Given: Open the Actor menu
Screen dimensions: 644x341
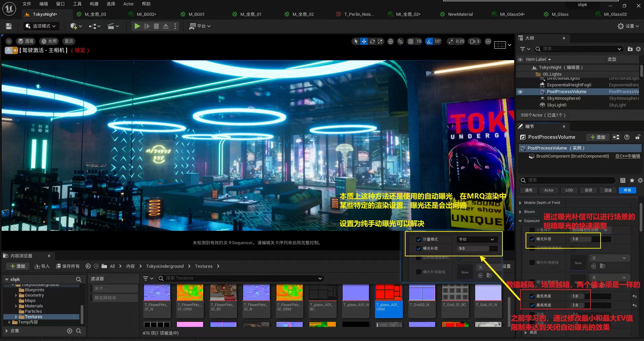Looking at the screenshot, I should click(128, 4).
